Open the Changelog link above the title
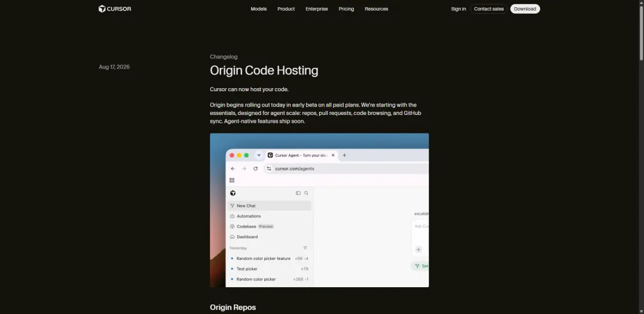Image resolution: width=644 pixels, height=314 pixels. pos(224,57)
